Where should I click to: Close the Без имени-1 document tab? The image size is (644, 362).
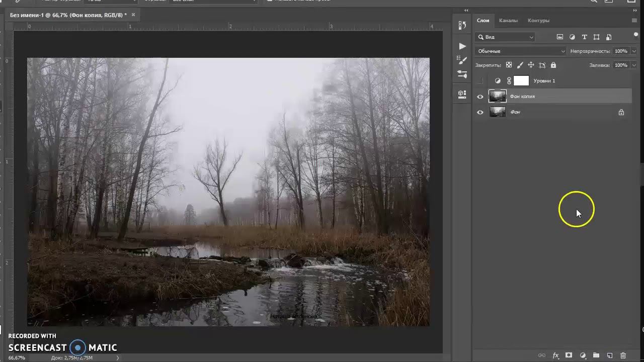pyautogui.click(x=133, y=15)
